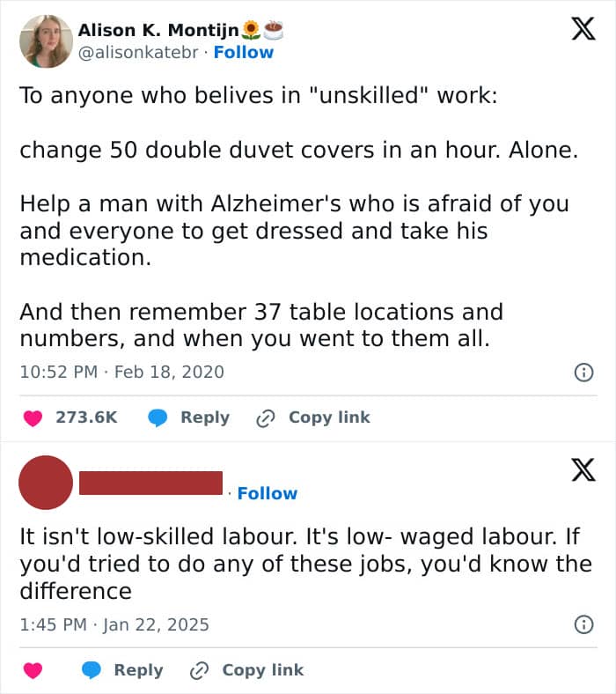Follow the redacted second tweet author
The width and height of the screenshot is (616, 694).
(268, 493)
